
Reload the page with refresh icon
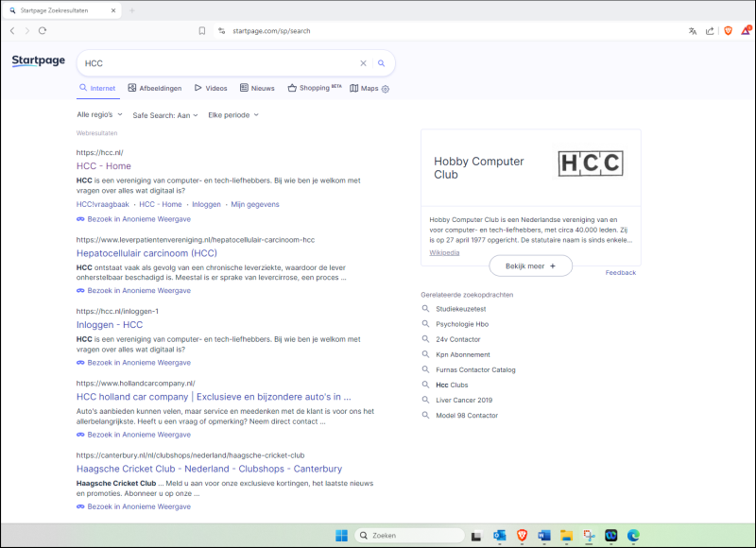point(43,30)
